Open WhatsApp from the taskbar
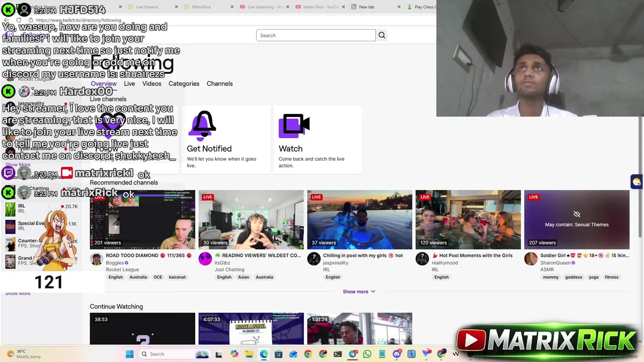 tap(367, 354)
